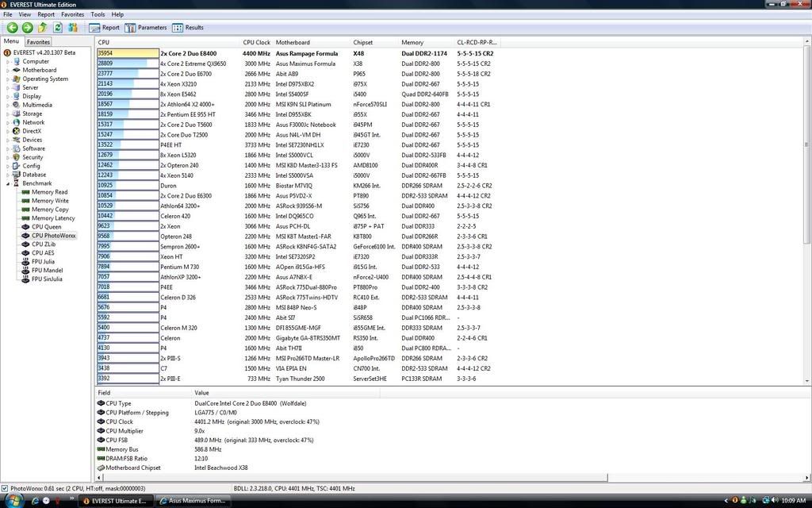
Task: Go forward with the green right arrow
Action: (x=28, y=28)
